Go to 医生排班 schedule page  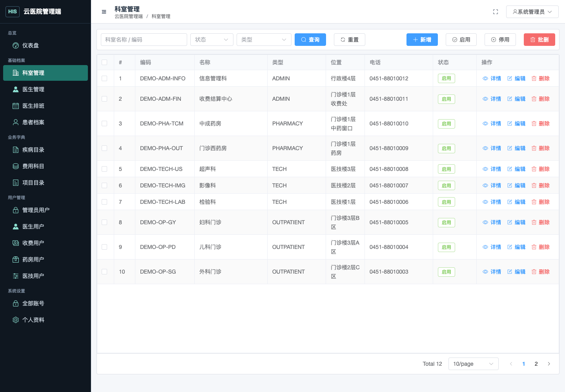point(46,106)
